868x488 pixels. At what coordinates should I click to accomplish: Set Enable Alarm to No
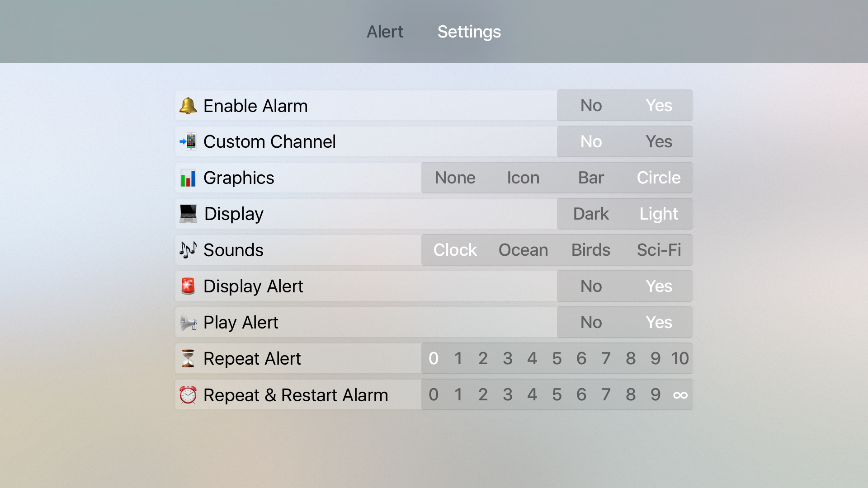pos(591,105)
